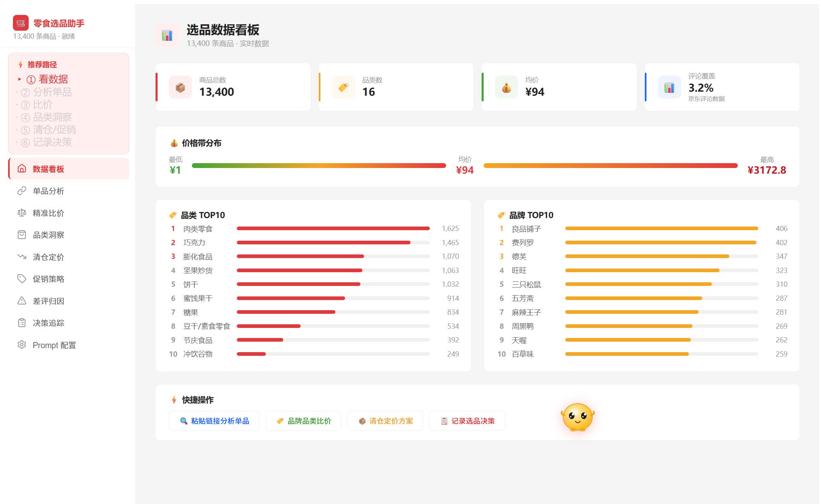This screenshot has height=504, width=821.
Task: Click the 记录选品决策 button
Action: (467, 421)
